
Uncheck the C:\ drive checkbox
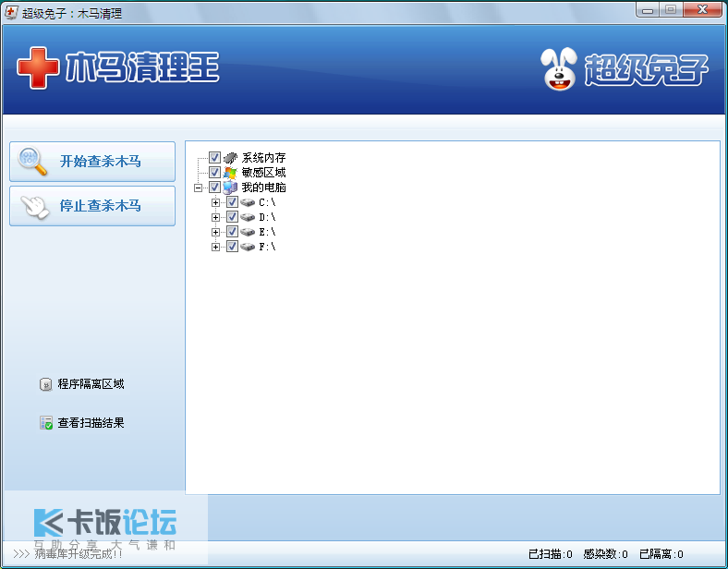pyautogui.click(x=232, y=202)
